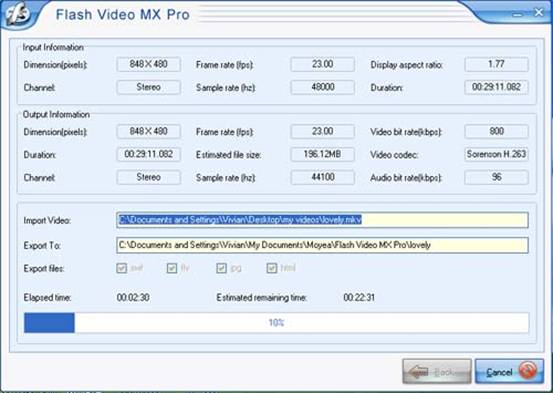Image resolution: width=553 pixels, height=393 pixels.
Task: Click the input Channel value Stereo
Action: click(148, 87)
